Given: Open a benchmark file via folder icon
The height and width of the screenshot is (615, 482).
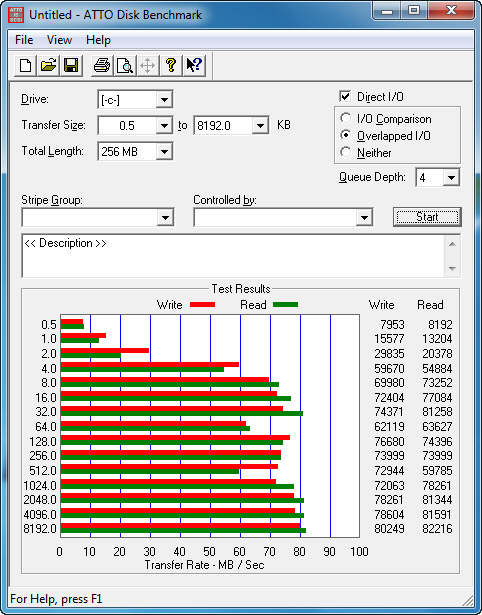Looking at the screenshot, I should (48, 65).
